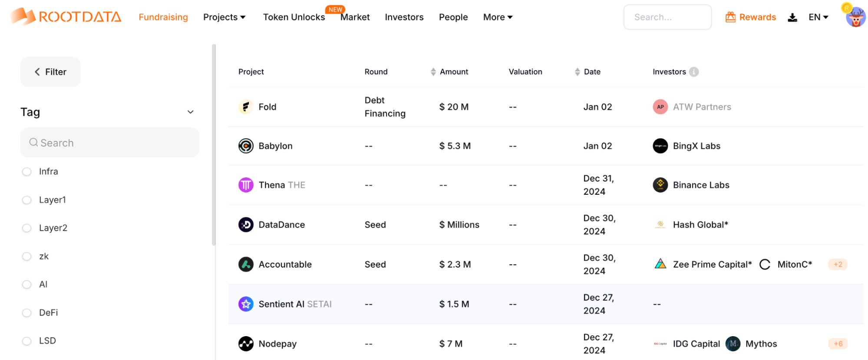Click the Nodepay project logo
The width and height of the screenshot is (868, 360).
246,344
